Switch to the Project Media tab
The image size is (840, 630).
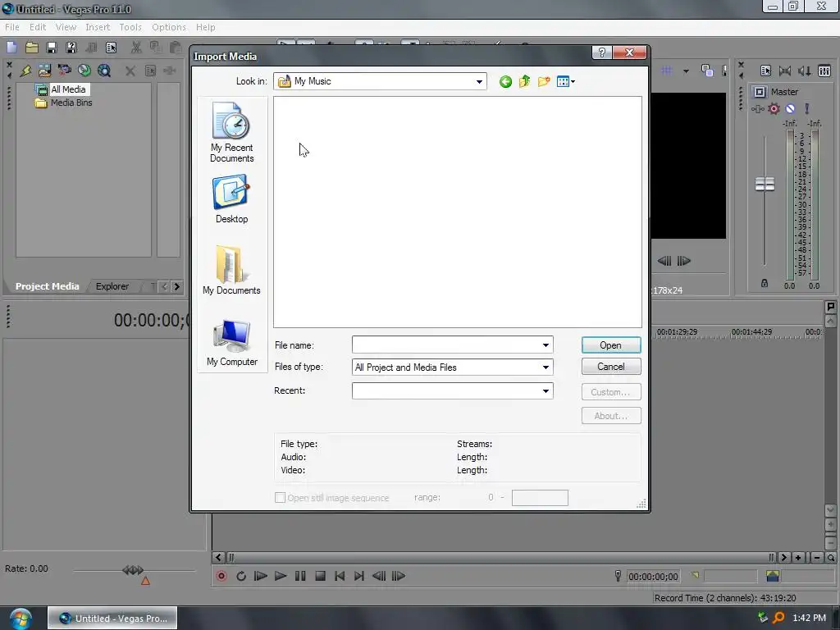point(47,286)
